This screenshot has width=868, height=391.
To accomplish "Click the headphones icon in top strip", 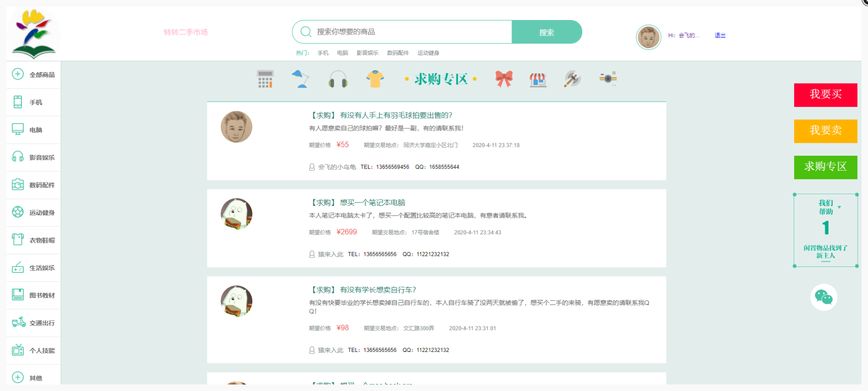I will (x=338, y=79).
